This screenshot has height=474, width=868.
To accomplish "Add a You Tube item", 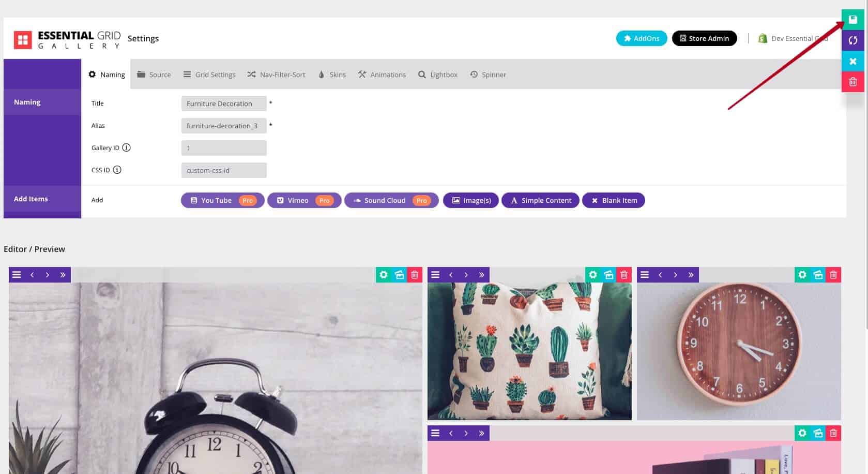I will click(x=223, y=200).
